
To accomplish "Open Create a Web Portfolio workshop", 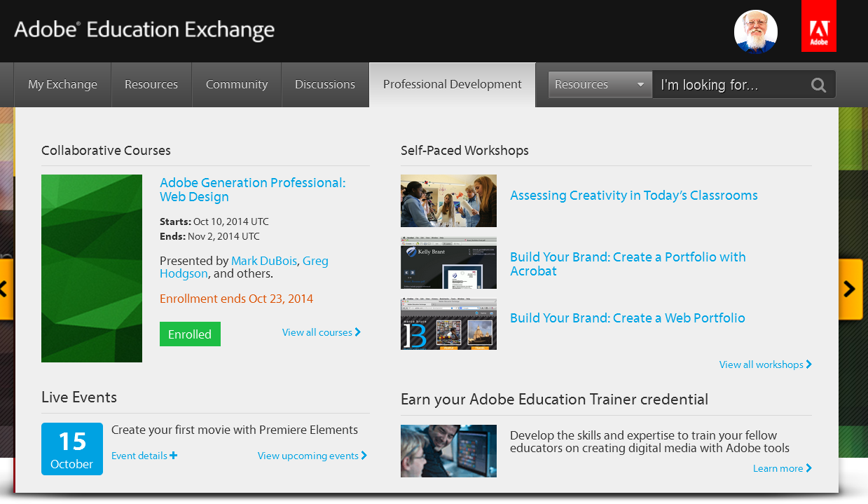I will point(628,318).
